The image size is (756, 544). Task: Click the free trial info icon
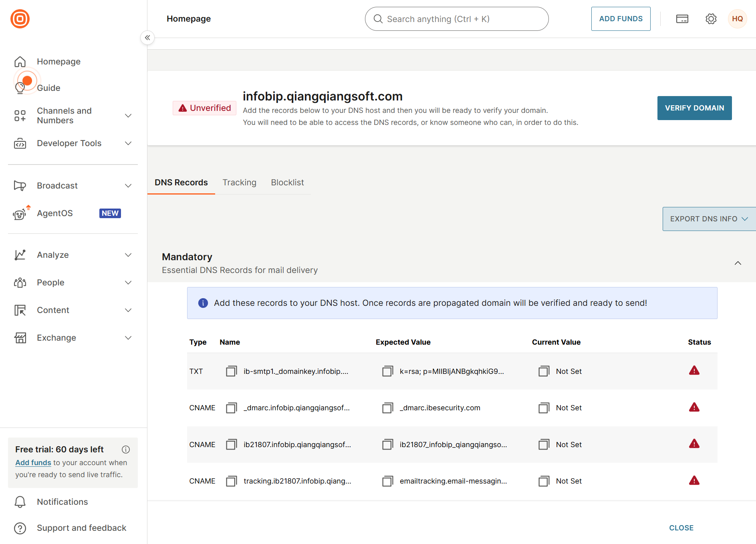point(126,450)
